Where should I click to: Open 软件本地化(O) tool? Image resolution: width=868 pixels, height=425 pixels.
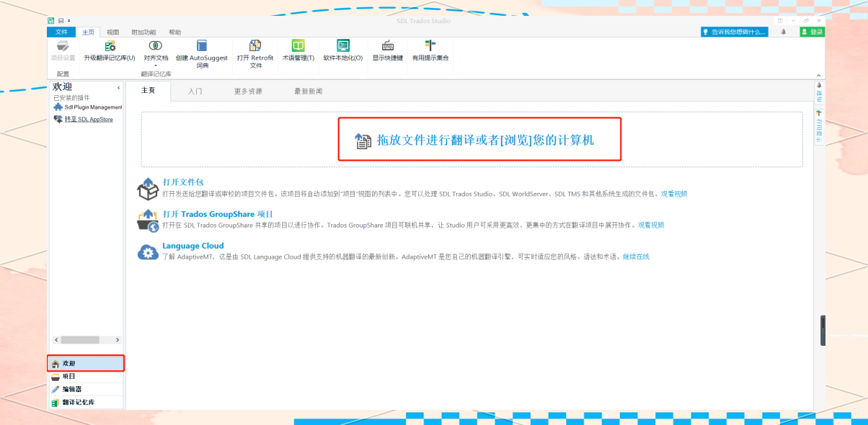coord(343,50)
